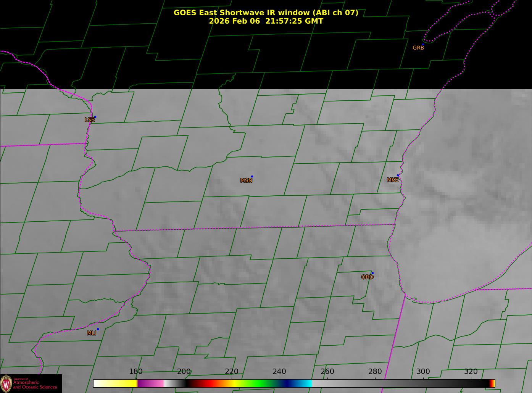Click the University of Wisconsin crest logo

(6, 383)
